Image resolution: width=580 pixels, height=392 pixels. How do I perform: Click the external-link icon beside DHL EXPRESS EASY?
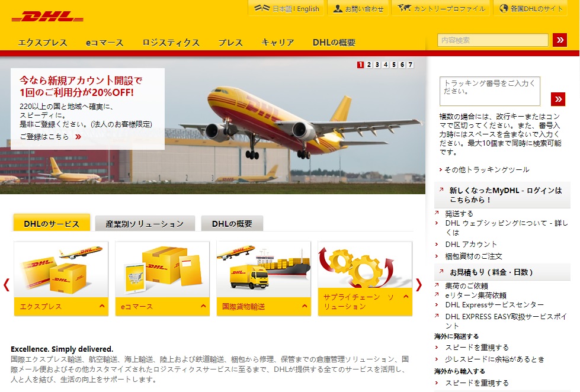tap(437, 316)
